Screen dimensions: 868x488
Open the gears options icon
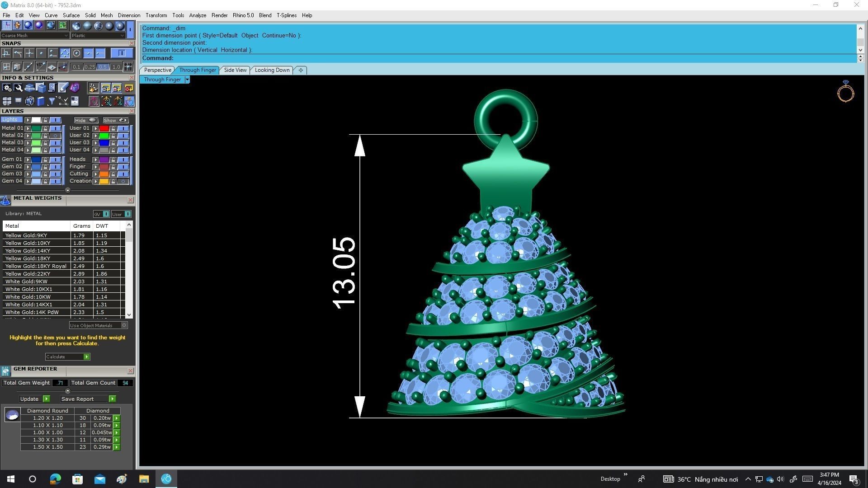tap(7, 88)
